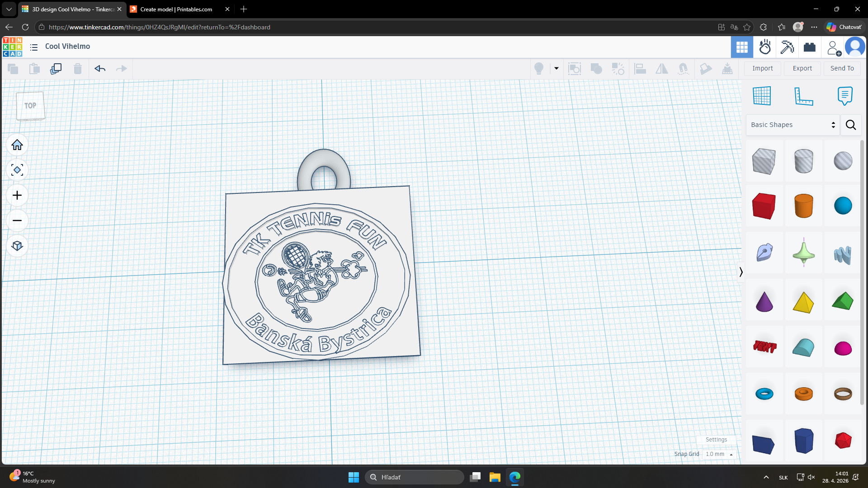This screenshot has height=488, width=868.
Task: Pick the blue Sphere shape
Action: point(843,206)
